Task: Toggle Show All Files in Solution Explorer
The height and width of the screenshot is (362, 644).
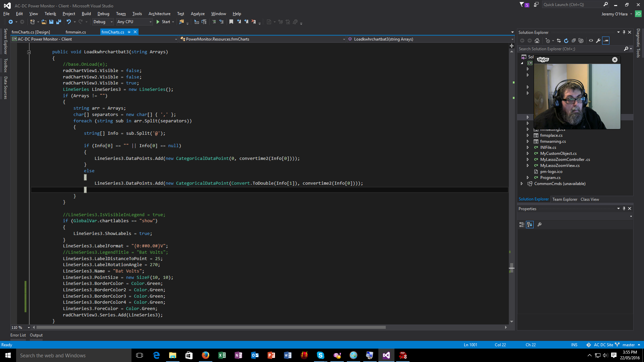Action: (581, 41)
